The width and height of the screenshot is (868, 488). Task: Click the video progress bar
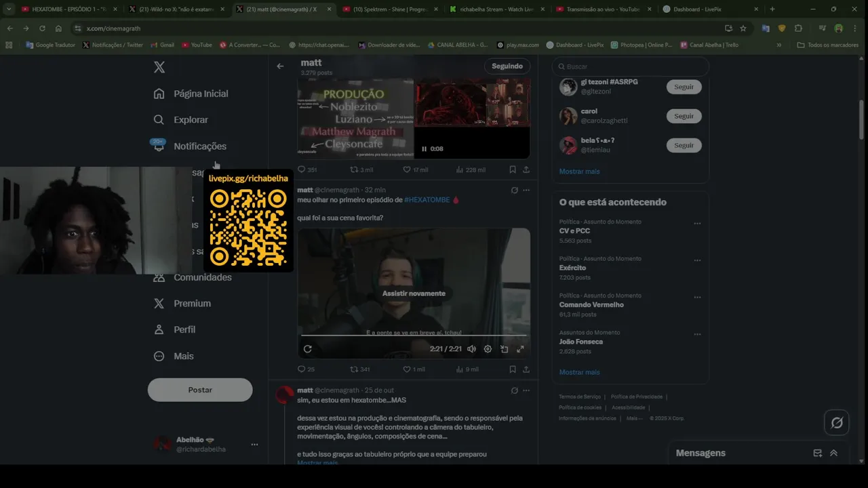(x=414, y=335)
